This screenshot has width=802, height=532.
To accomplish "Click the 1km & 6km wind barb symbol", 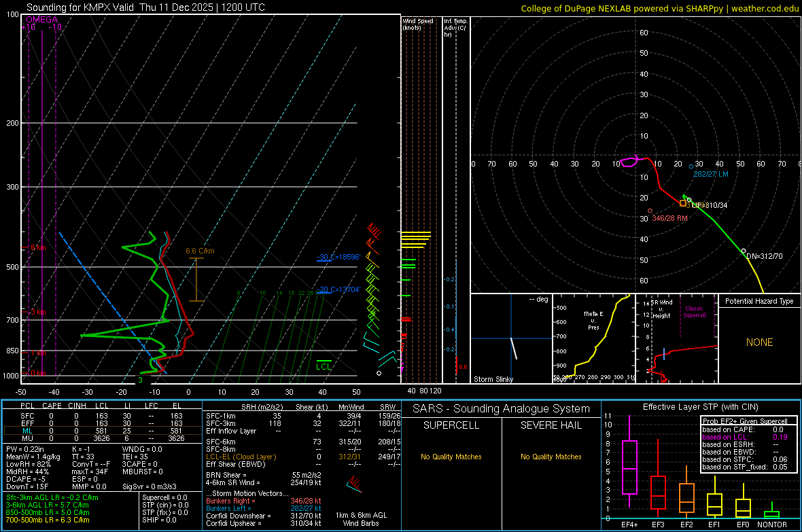I will point(354,484).
